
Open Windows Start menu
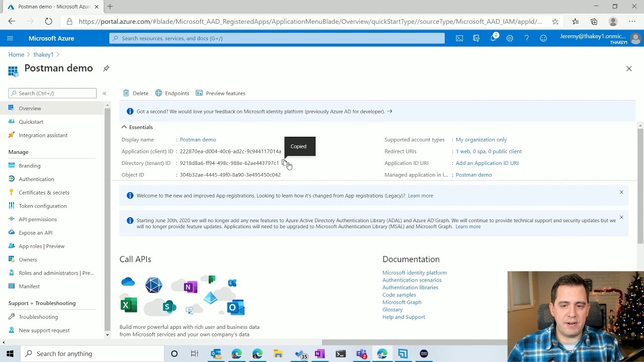point(10,353)
